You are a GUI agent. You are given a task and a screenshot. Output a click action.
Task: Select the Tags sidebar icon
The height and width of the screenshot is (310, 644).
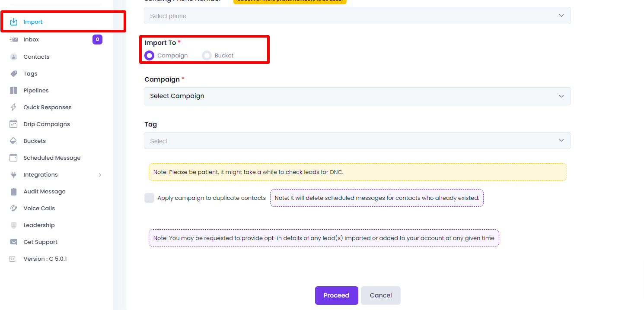point(13,73)
